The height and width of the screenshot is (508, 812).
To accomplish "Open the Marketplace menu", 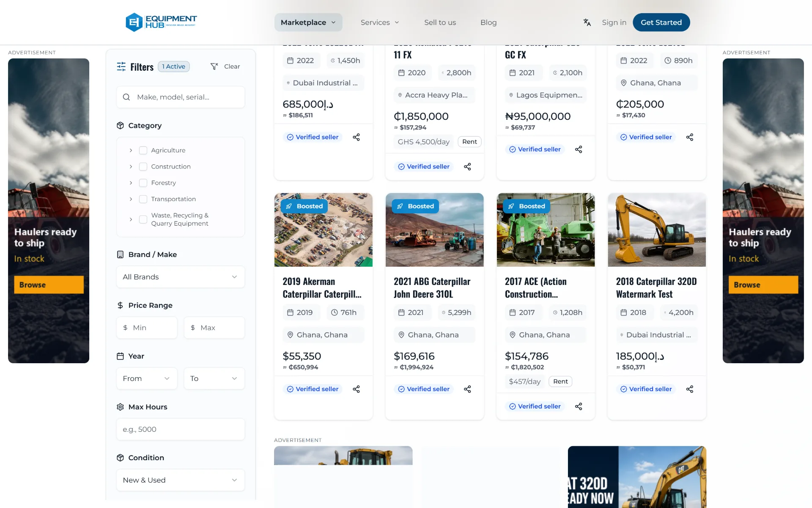I will (x=308, y=22).
